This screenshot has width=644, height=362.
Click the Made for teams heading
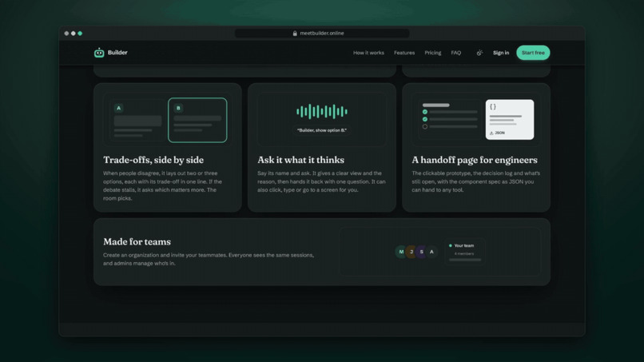(137, 241)
